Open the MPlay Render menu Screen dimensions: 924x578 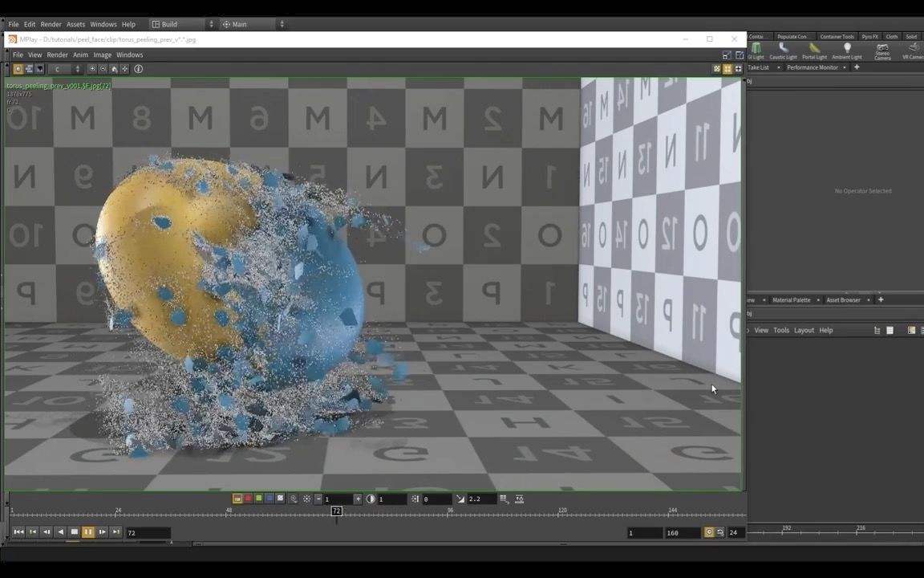point(57,55)
